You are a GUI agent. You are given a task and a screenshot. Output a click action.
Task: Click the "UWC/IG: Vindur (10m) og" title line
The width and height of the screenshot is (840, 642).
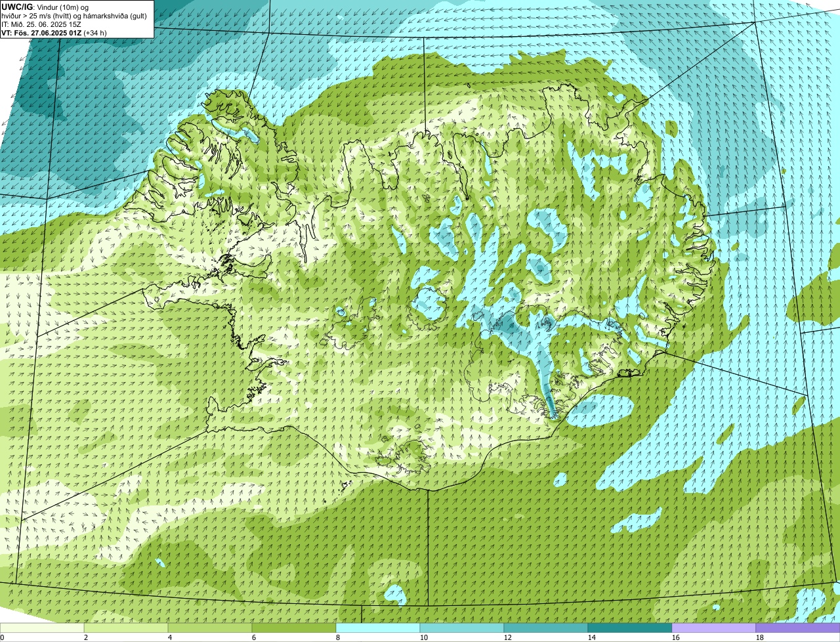(x=45, y=7)
